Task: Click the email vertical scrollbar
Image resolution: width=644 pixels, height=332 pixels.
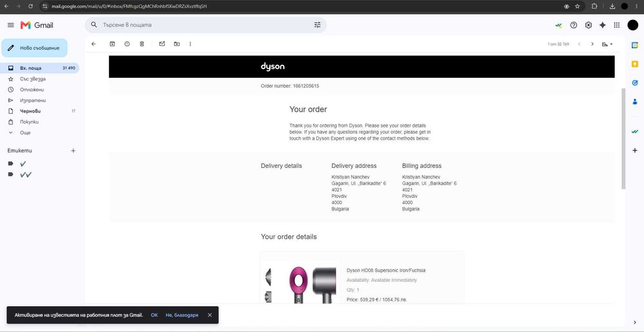Action: coord(623,138)
